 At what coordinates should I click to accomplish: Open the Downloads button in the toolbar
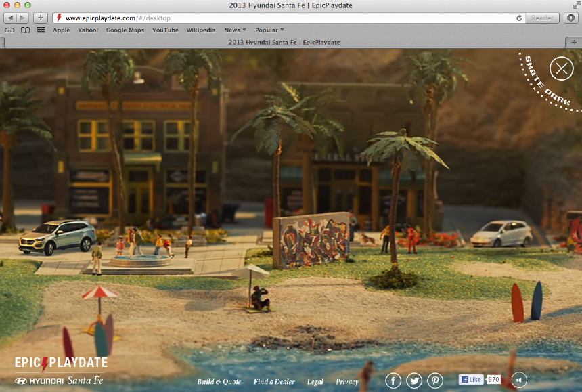(x=571, y=18)
